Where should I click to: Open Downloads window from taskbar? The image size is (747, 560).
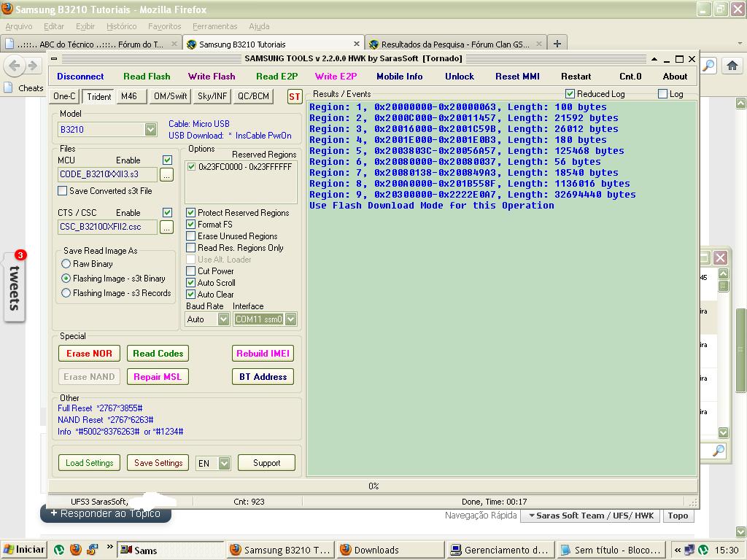pyautogui.click(x=390, y=550)
